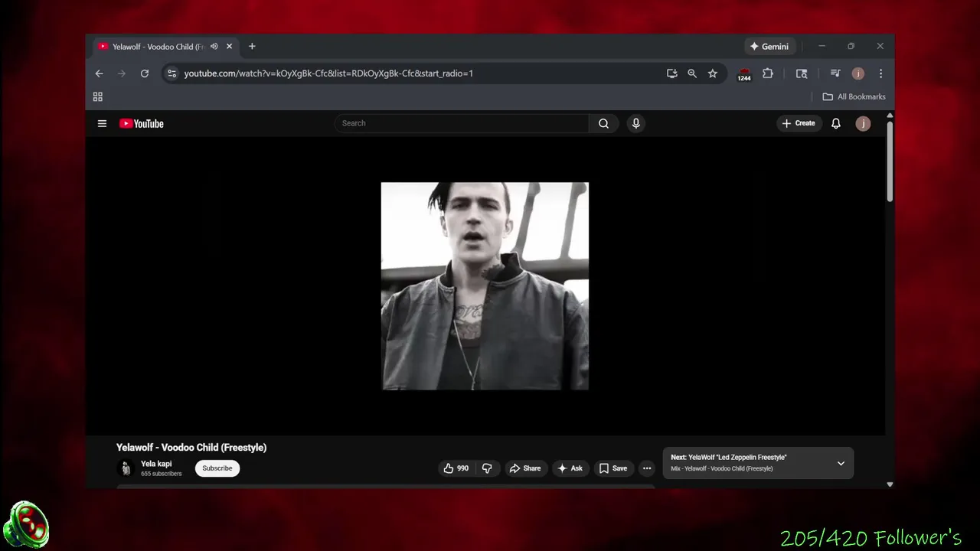Save the video to a playlist
980x551 pixels.
pyautogui.click(x=613, y=468)
